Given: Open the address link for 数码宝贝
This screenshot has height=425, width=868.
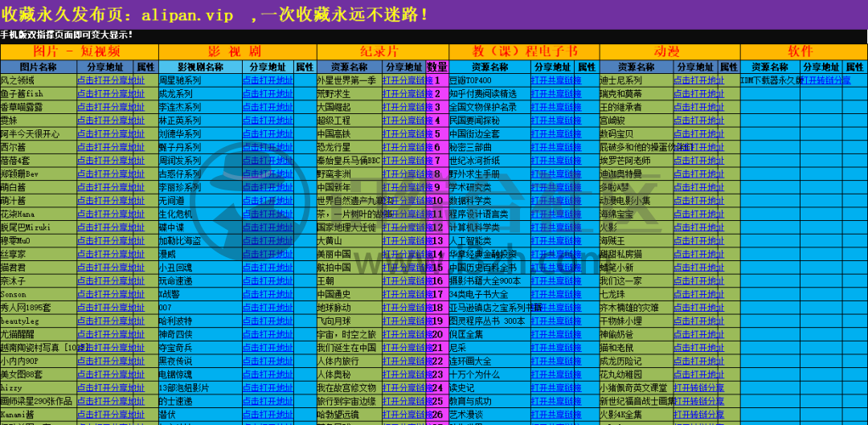Looking at the screenshot, I should pos(698,134).
